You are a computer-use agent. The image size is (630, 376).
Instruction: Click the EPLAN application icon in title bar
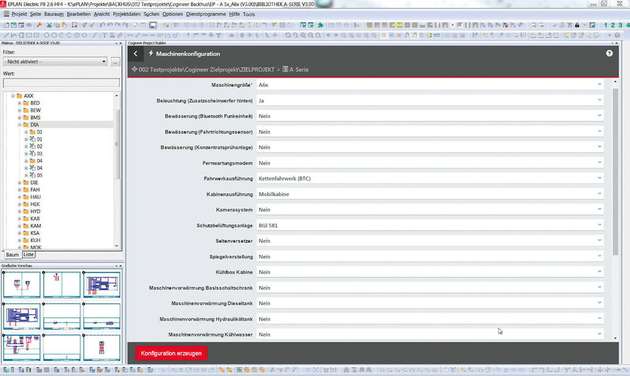3,3
